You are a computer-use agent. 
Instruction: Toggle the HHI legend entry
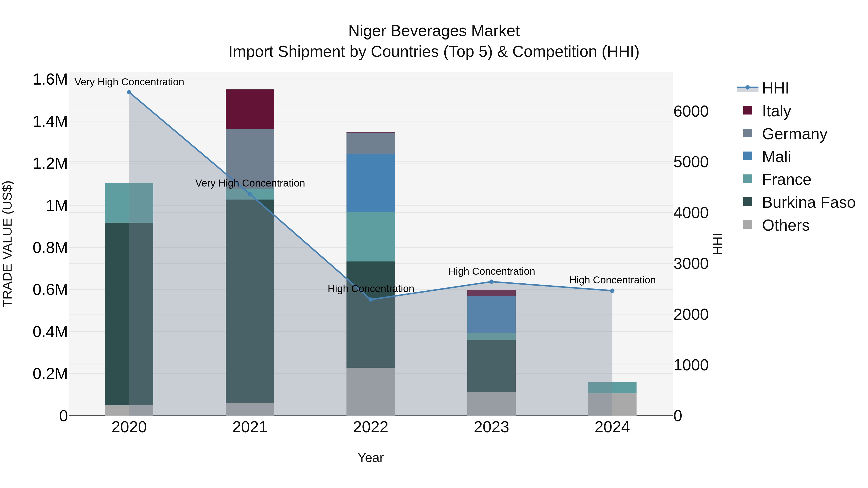coord(763,88)
